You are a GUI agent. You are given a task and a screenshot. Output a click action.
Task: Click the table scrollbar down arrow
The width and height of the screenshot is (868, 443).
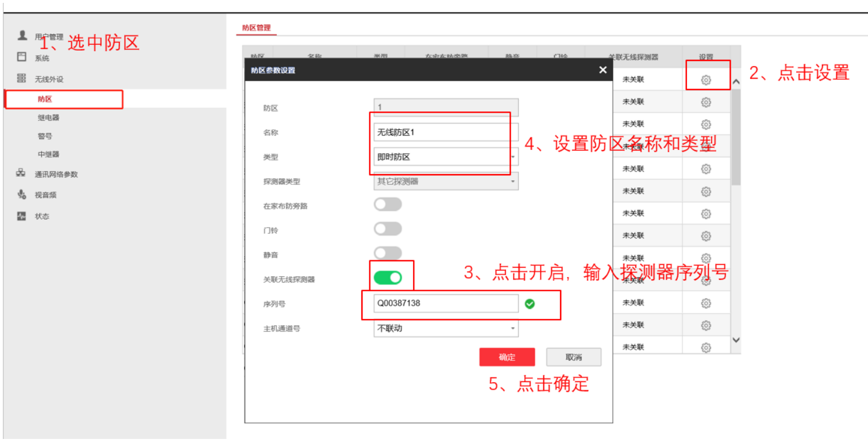point(736,340)
